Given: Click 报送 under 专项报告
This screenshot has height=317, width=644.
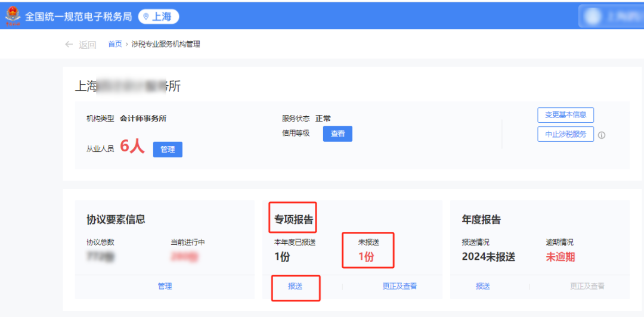Looking at the screenshot, I should pos(295,287).
